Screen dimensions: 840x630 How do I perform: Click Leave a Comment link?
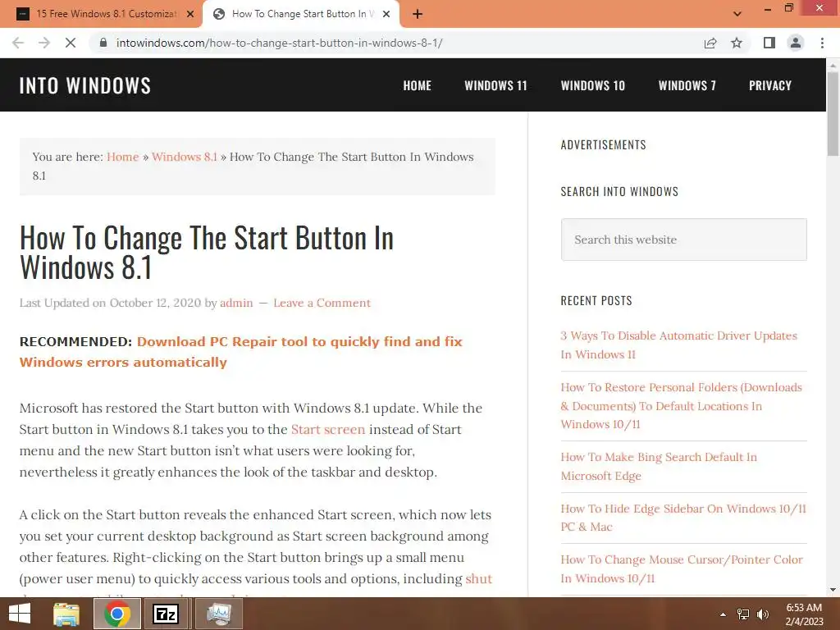pyautogui.click(x=322, y=303)
